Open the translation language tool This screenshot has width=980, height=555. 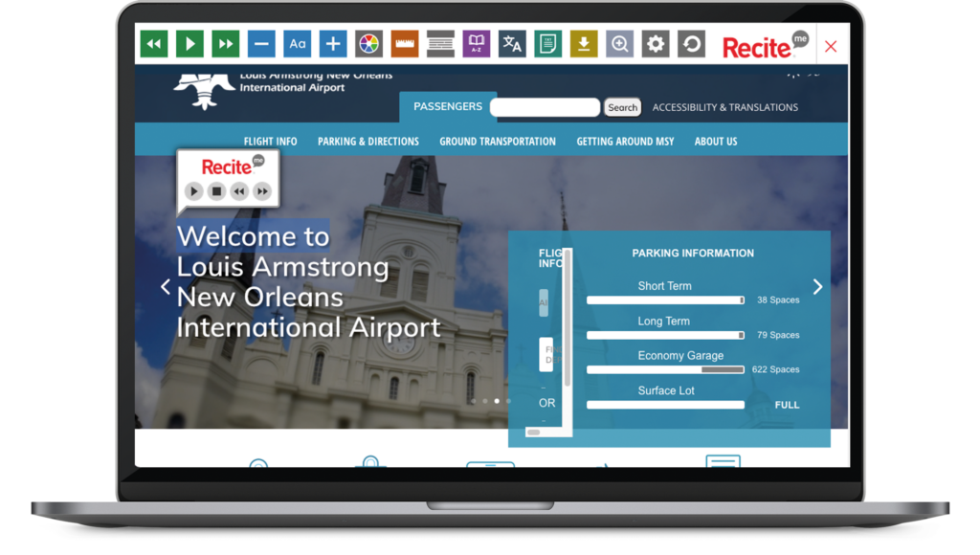pyautogui.click(x=512, y=44)
